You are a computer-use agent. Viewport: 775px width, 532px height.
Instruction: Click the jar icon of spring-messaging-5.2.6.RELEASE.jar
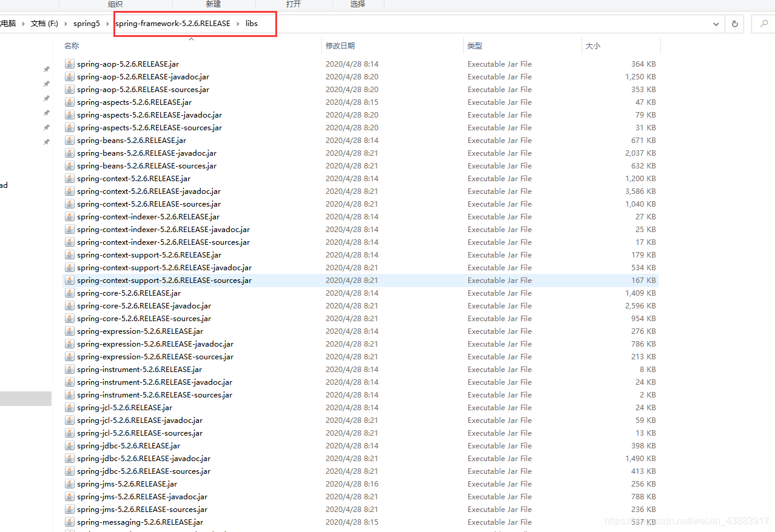pyautogui.click(x=69, y=522)
